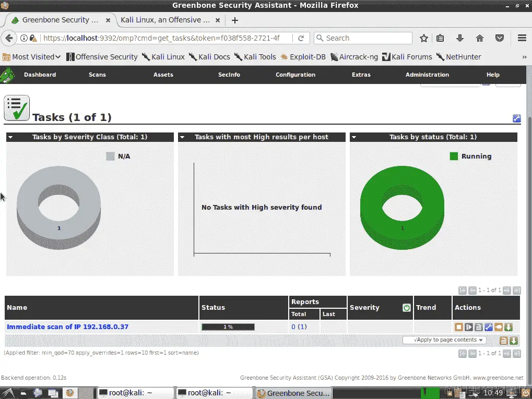Screen dimensions: 532x399
Task: Edit the Immediate scan task
Action: 488,327
